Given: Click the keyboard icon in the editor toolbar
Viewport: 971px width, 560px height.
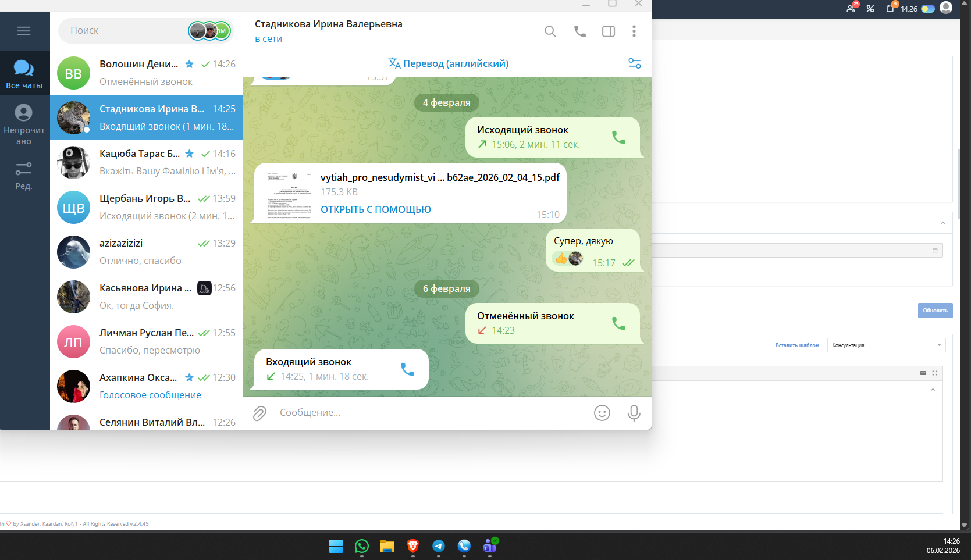Looking at the screenshot, I should click(923, 373).
